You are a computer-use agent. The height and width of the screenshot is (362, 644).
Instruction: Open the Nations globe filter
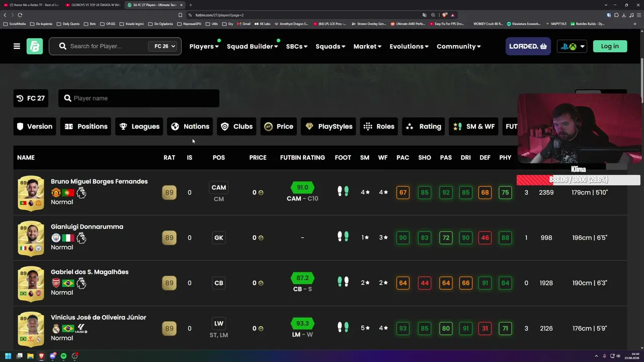click(x=190, y=126)
